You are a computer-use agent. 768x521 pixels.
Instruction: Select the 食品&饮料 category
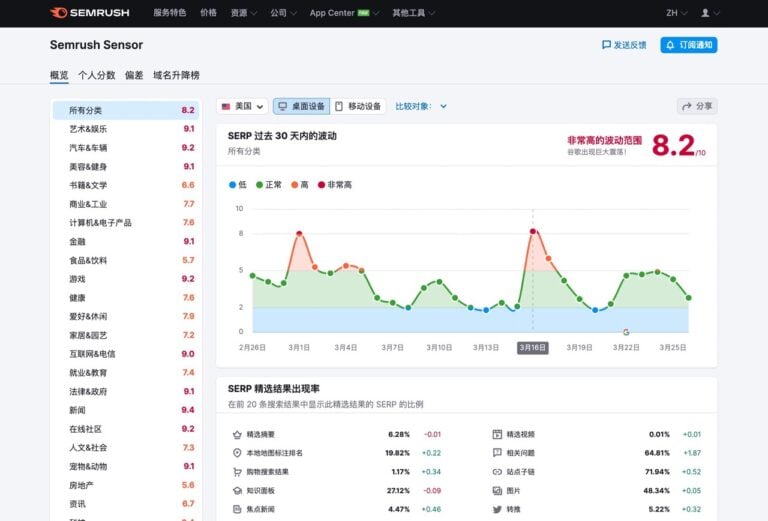[126, 260]
